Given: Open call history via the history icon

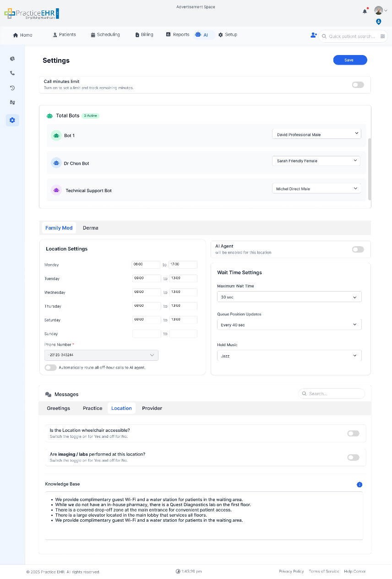Looking at the screenshot, I should click(12, 88).
